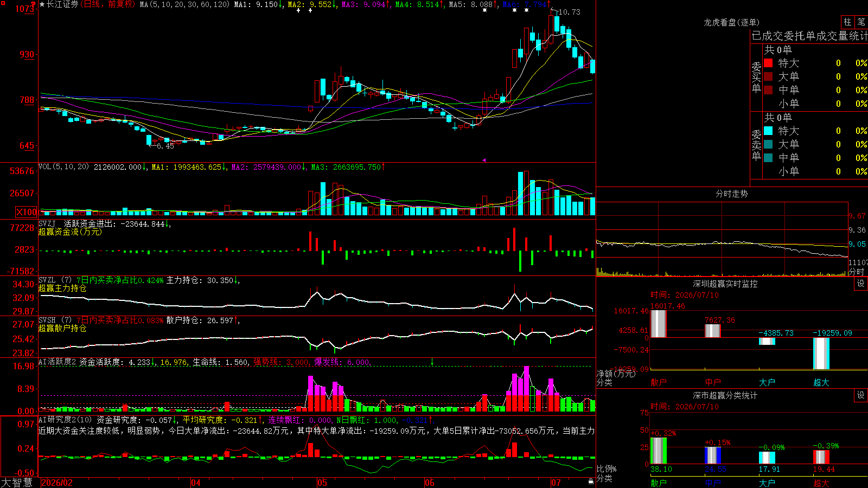This screenshot has width=868, height=488.
Task: Click the 活跃资金进出: -23644.844 value
Action: pos(114,224)
